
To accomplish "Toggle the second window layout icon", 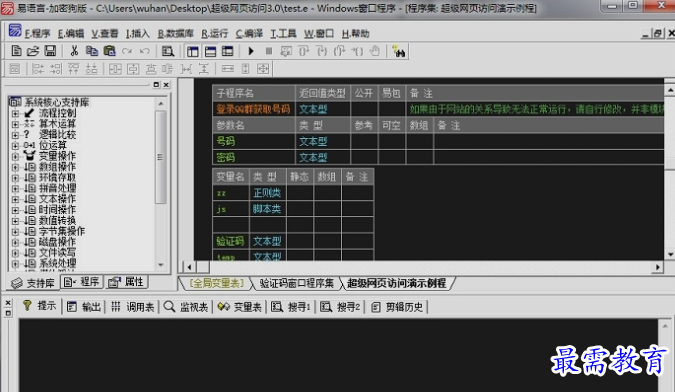I will pos(210,51).
